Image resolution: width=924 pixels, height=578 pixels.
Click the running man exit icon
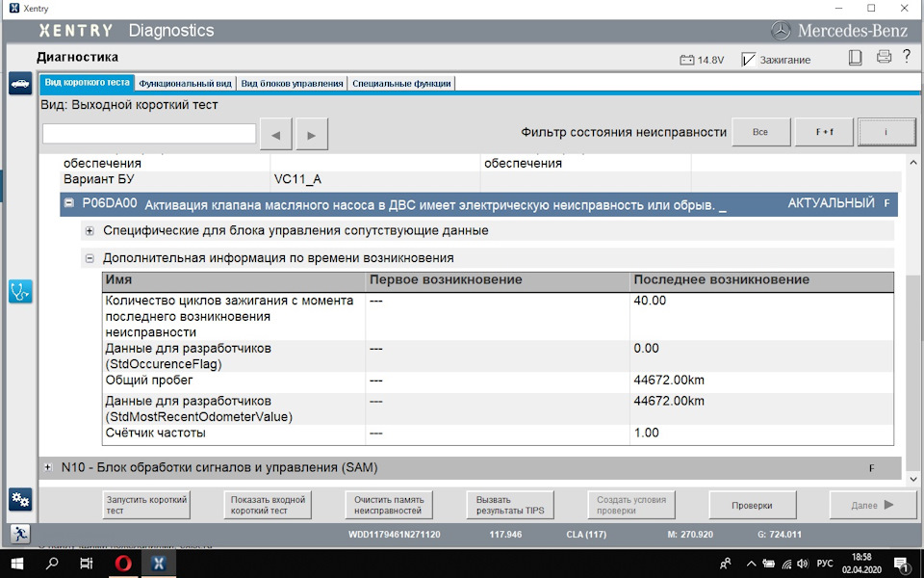[x=19, y=534]
